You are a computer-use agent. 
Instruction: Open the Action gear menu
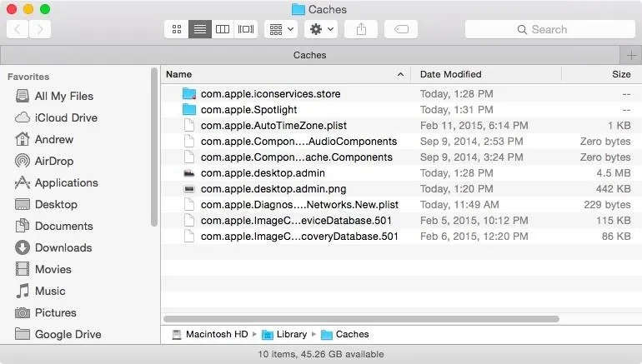point(321,29)
